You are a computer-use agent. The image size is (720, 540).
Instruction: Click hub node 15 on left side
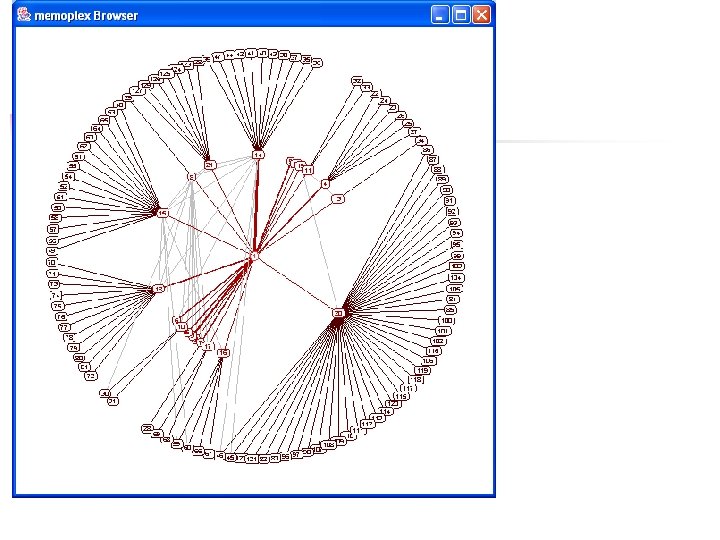163,213
